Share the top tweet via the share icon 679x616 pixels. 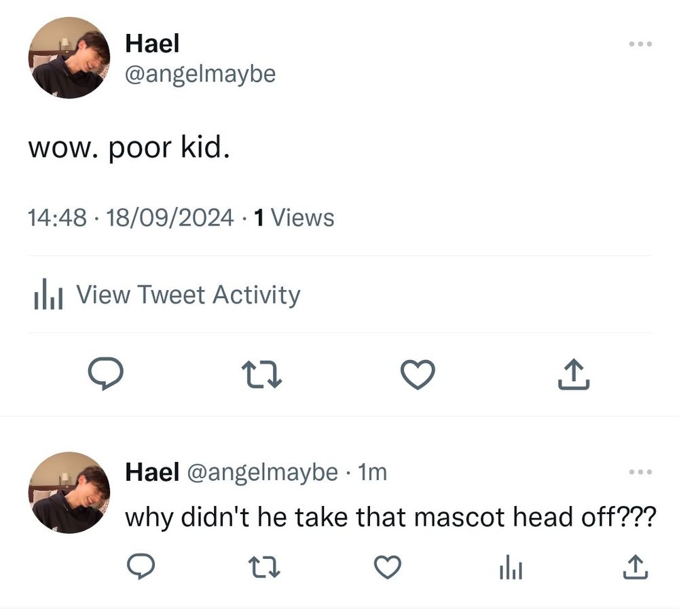coord(572,373)
